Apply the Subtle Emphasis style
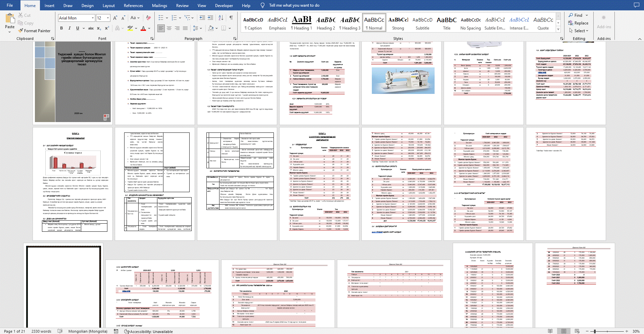The image size is (644, 334). coord(495,23)
